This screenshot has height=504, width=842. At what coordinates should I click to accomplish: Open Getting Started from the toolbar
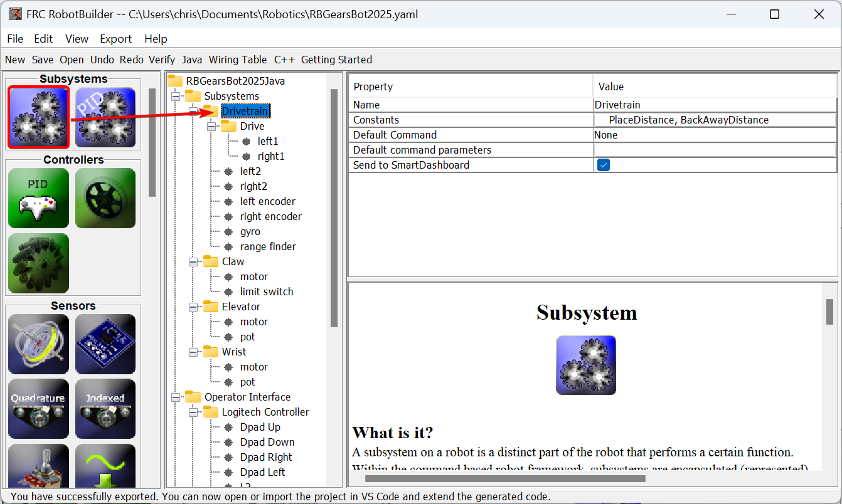coord(336,60)
